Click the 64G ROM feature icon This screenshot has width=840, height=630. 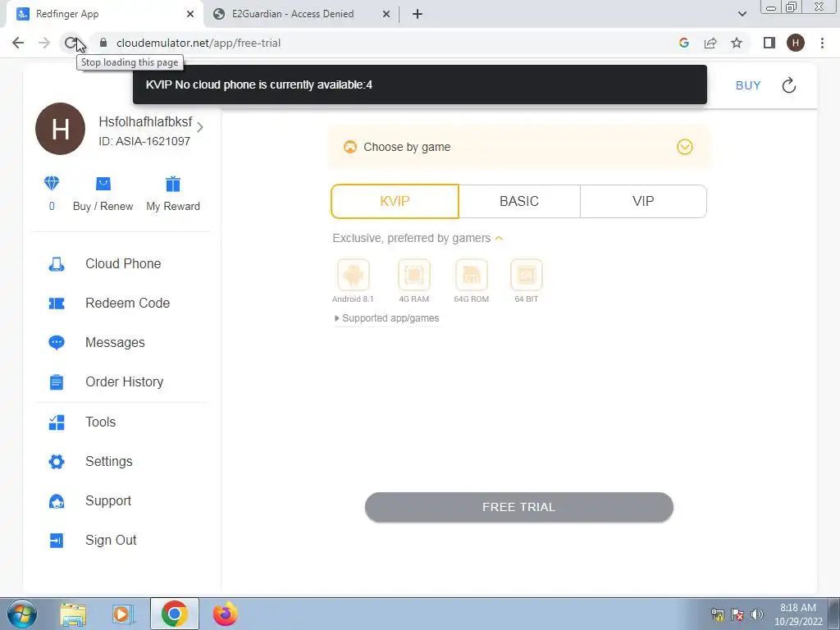472,275
